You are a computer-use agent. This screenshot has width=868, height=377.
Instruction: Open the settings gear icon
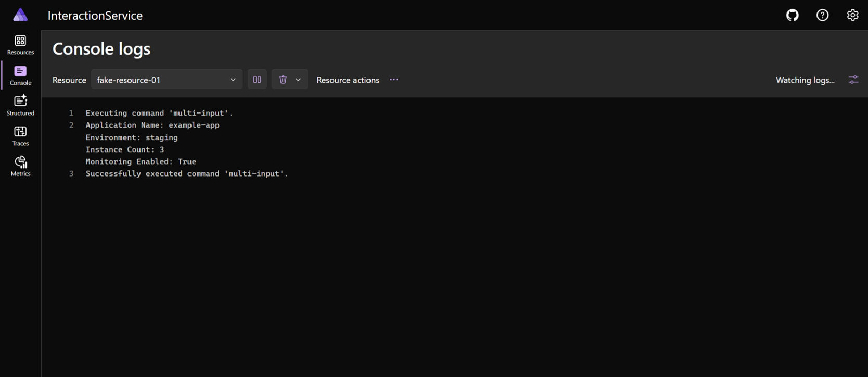852,15
